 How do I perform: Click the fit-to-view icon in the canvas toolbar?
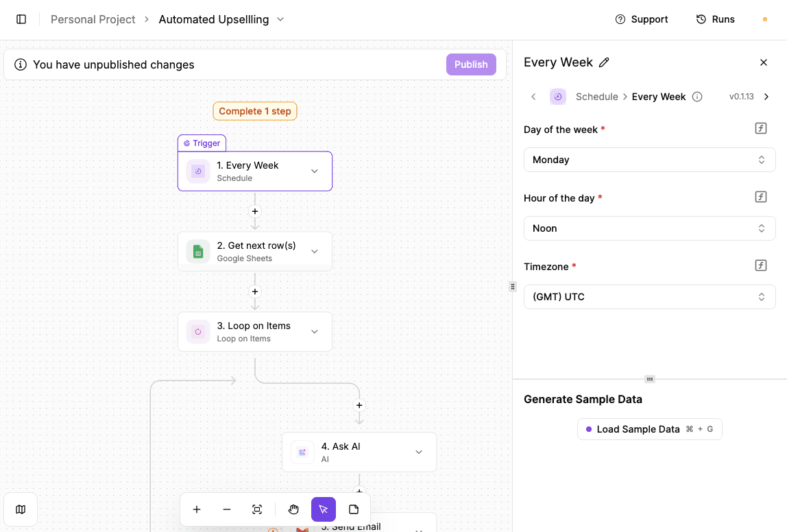coord(257,509)
